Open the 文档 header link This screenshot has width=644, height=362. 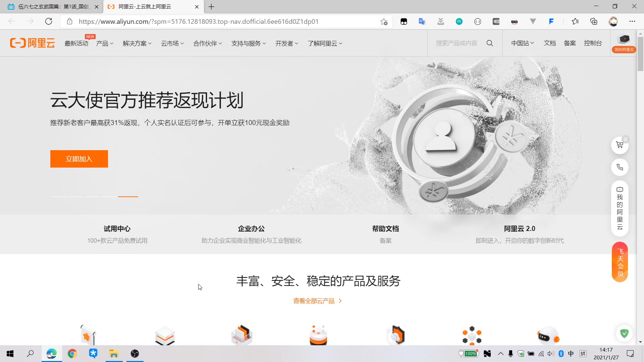pyautogui.click(x=550, y=43)
